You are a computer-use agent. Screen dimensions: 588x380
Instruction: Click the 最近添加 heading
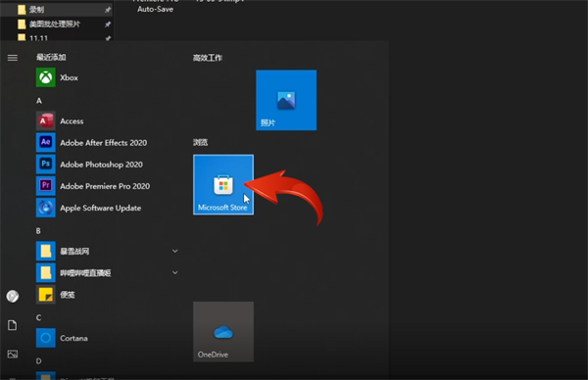51,58
